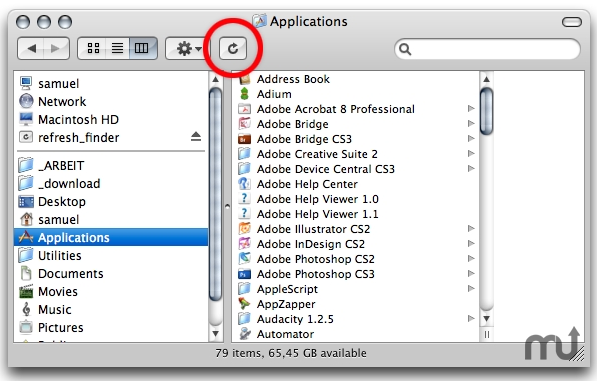Screen dimensions: 597x381
Task: Eject the refresh_finder volume
Action: pos(196,137)
